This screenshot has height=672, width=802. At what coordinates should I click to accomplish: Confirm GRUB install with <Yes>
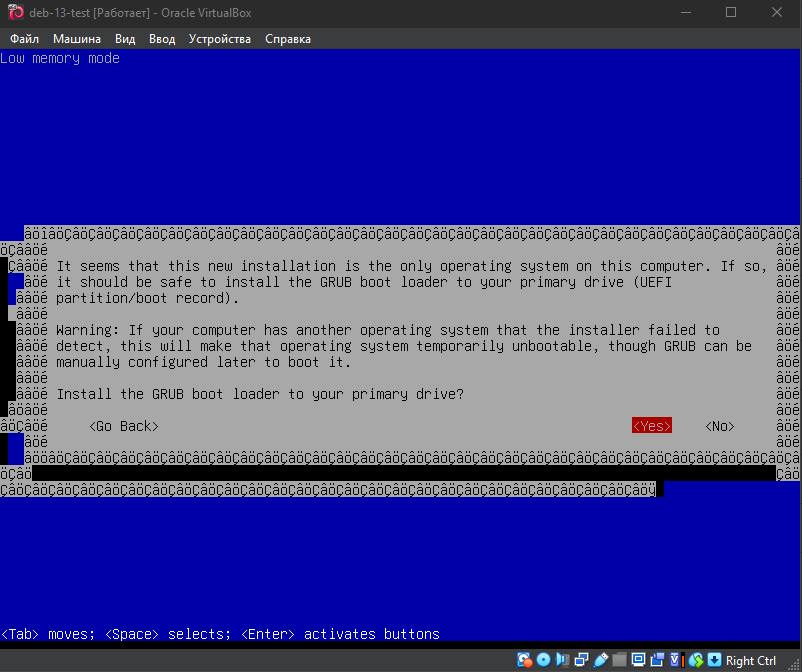click(651, 426)
